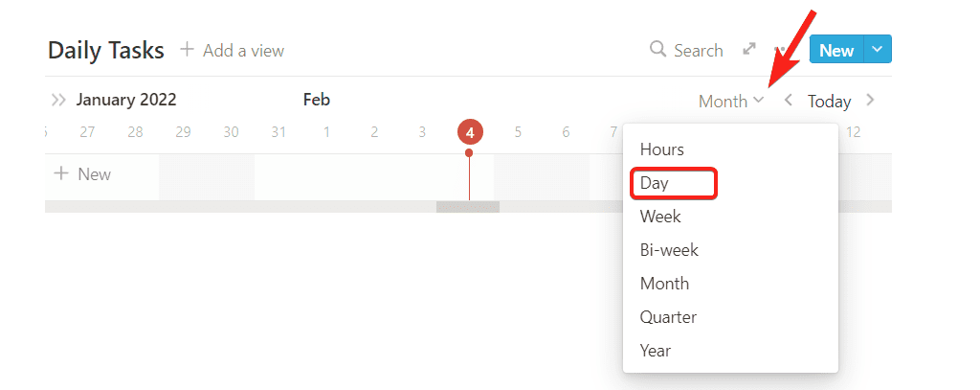Click the plus Add a view
Viewport: 980px width, 390px height.
pyautogui.click(x=233, y=50)
